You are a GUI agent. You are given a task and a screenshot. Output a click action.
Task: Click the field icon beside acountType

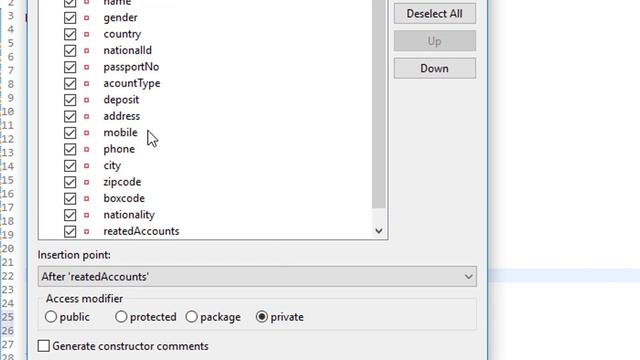pos(87,84)
